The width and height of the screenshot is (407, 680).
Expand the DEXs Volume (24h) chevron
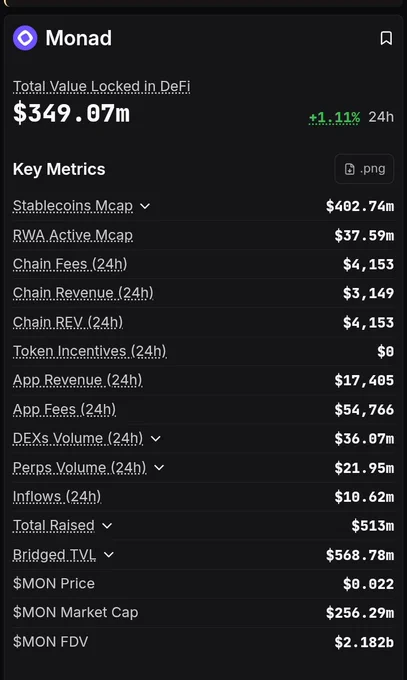(155, 439)
